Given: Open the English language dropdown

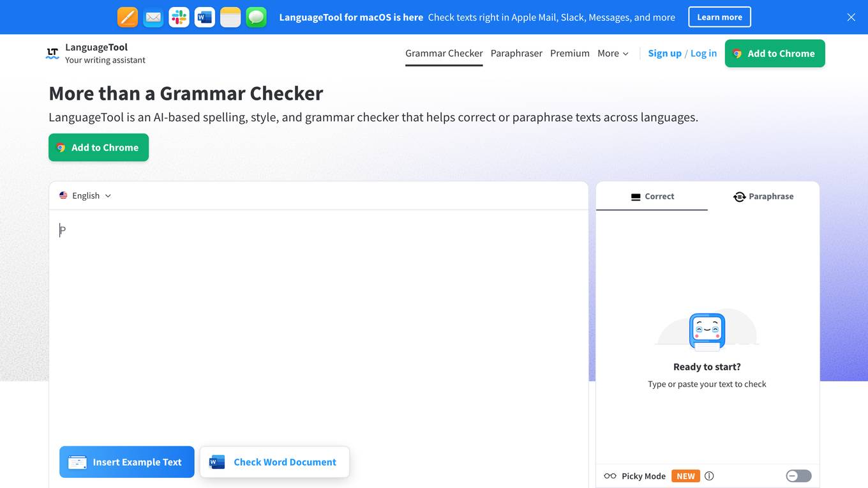Looking at the screenshot, I should point(86,195).
